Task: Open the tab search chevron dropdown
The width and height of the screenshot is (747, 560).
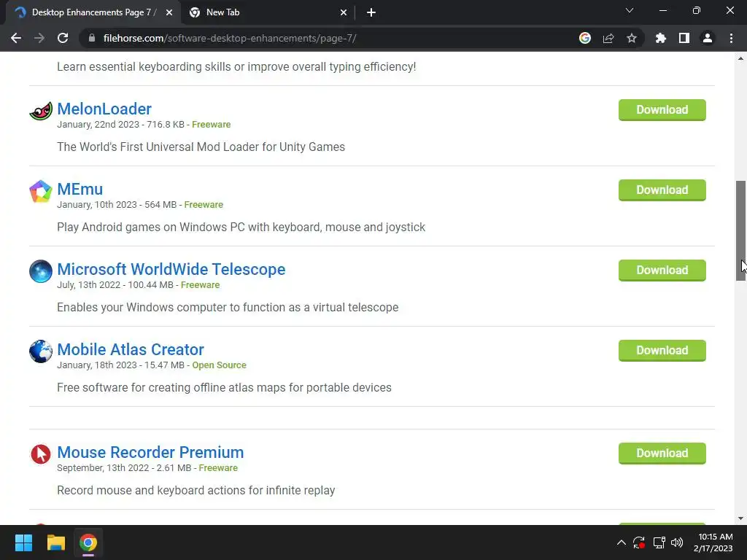Action: click(x=630, y=10)
